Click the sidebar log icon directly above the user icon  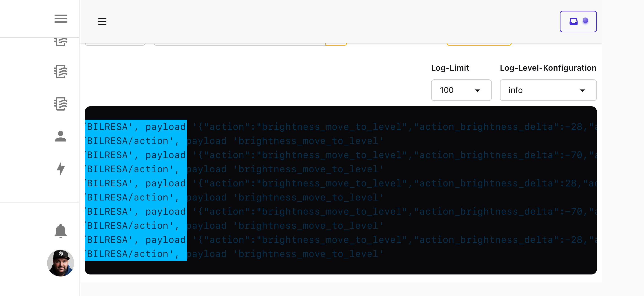tap(60, 104)
